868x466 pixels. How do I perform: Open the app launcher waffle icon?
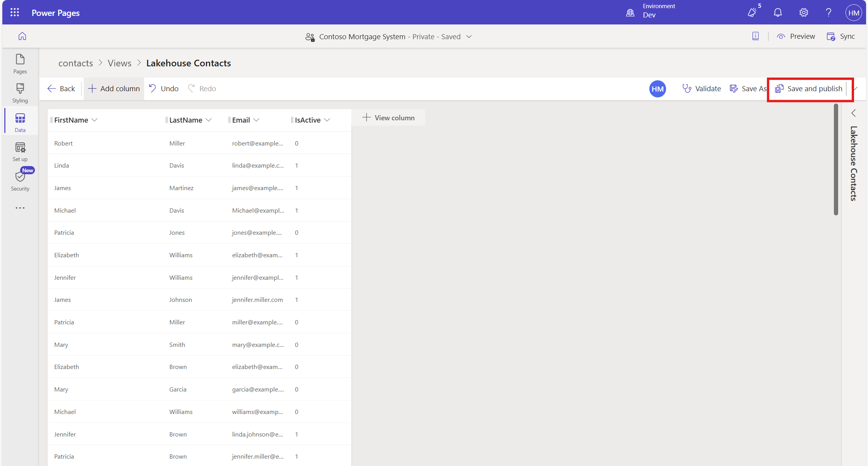pyautogui.click(x=15, y=12)
